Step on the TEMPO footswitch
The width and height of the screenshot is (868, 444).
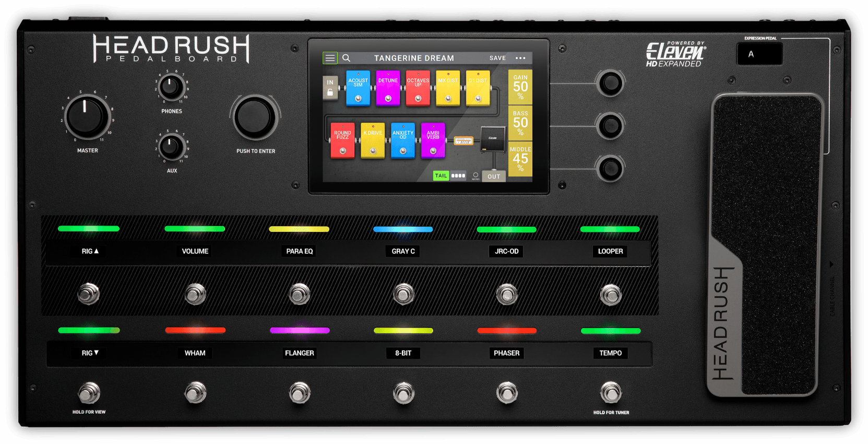coord(611,393)
